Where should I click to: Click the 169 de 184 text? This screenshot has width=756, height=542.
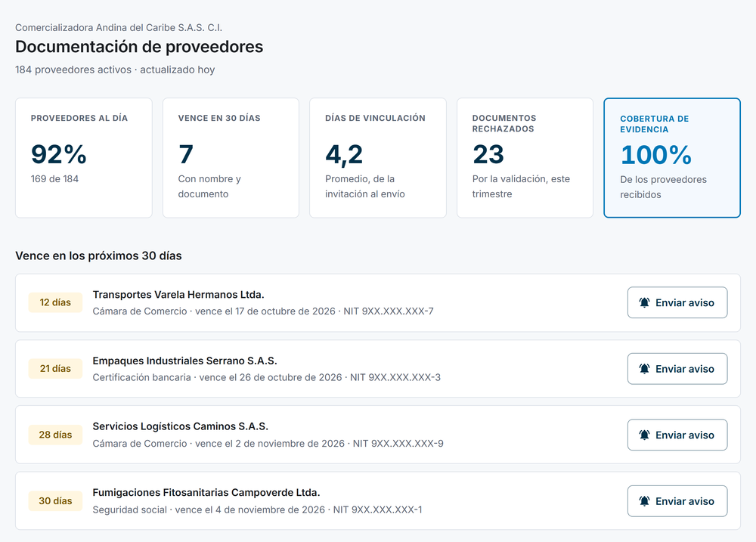[54, 179]
